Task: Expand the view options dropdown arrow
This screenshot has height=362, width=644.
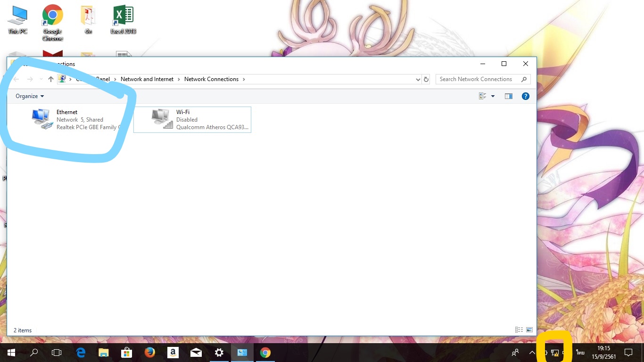Action: 493,96
